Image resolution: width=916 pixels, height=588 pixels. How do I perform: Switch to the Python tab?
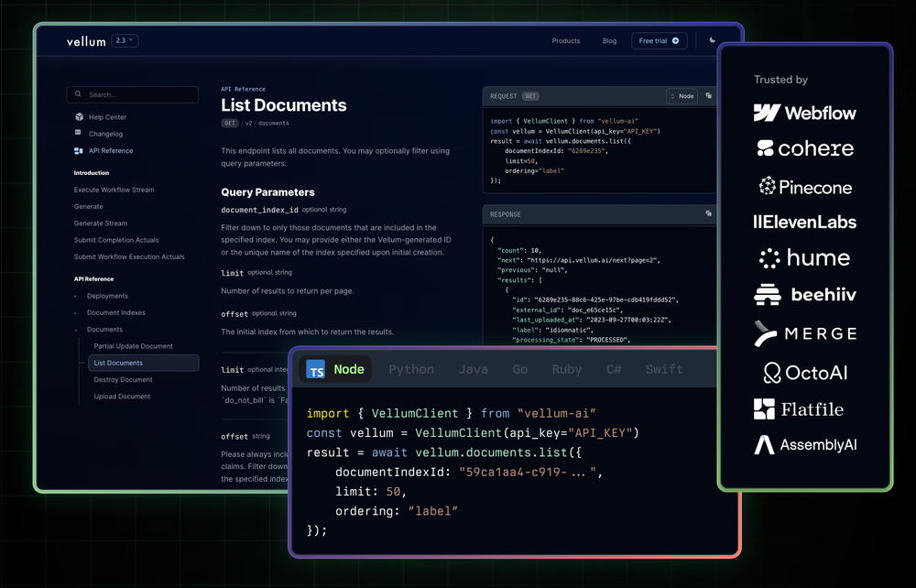(411, 369)
